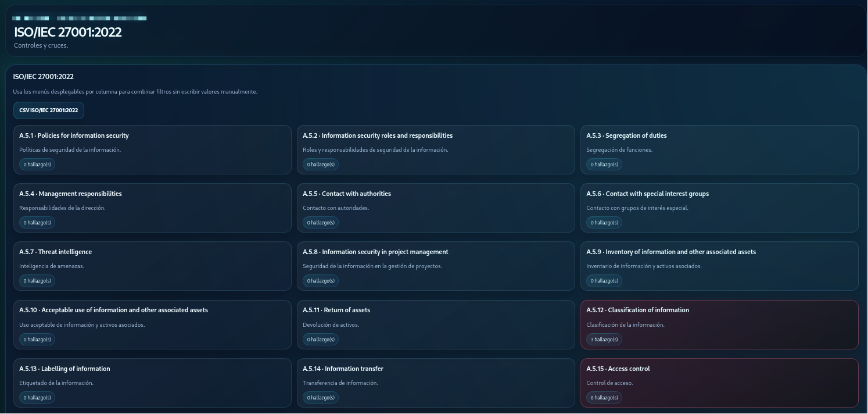Click the A.5.8 Information security in project management title
The image size is (868, 414).
[375, 252]
